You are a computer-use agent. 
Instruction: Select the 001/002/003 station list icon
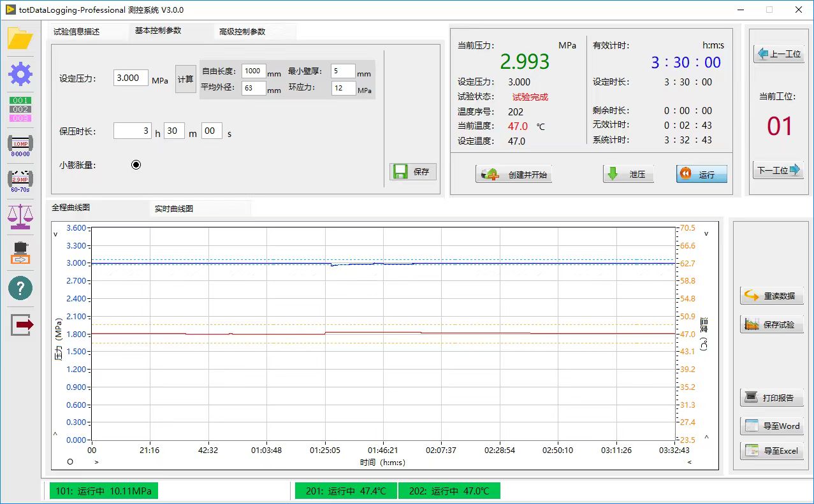tap(20, 109)
